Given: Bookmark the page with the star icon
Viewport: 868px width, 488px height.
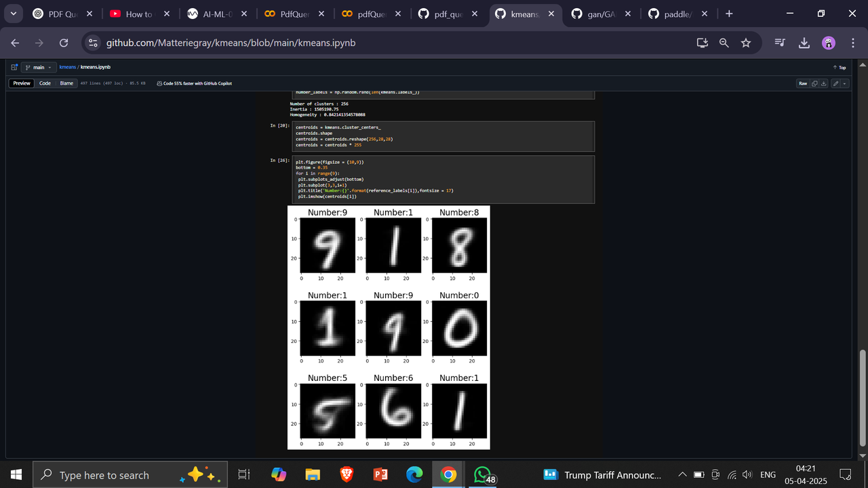Looking at the screenshot, I should [x=746, y=42].
